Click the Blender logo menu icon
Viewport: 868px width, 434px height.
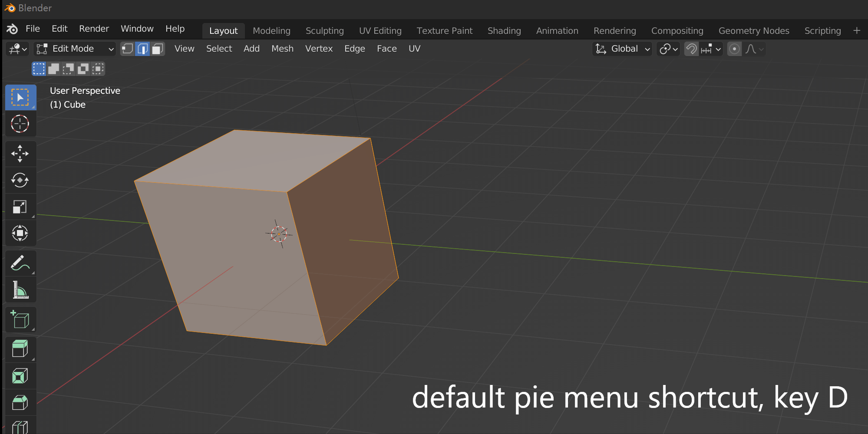pos(12,29)
